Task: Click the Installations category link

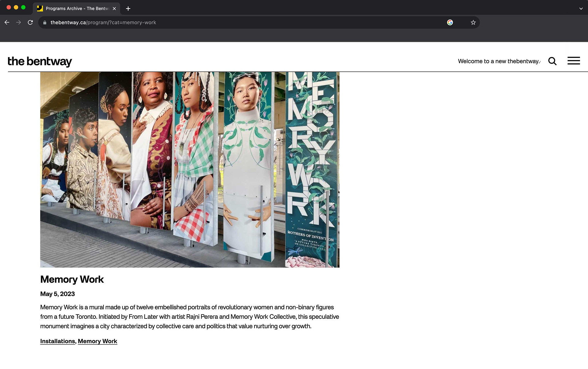Action: [x=58, y=341]
